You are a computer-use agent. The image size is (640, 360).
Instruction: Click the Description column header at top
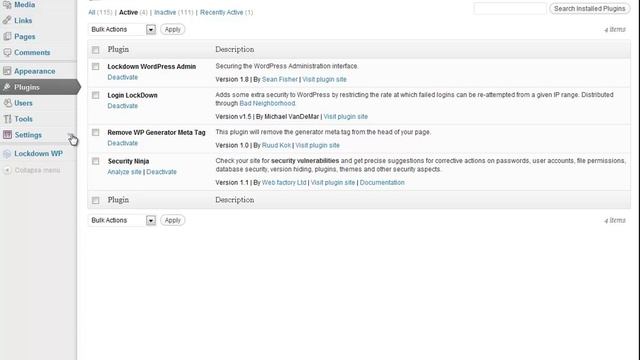click(x=235, y=49)
